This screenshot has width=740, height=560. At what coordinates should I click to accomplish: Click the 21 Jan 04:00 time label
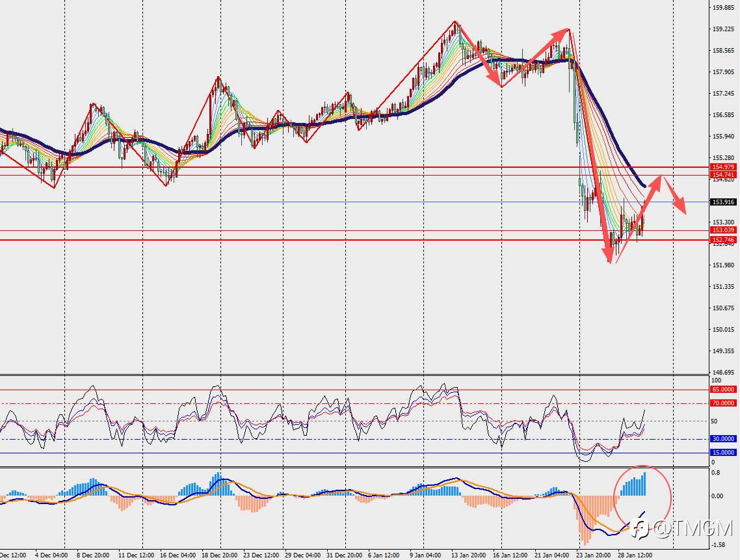click(552, 555)
